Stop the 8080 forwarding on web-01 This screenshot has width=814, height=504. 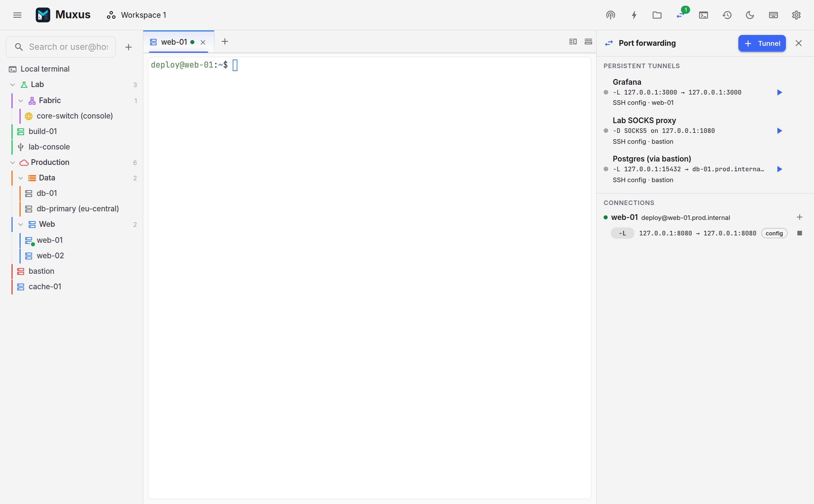[800, 233]
